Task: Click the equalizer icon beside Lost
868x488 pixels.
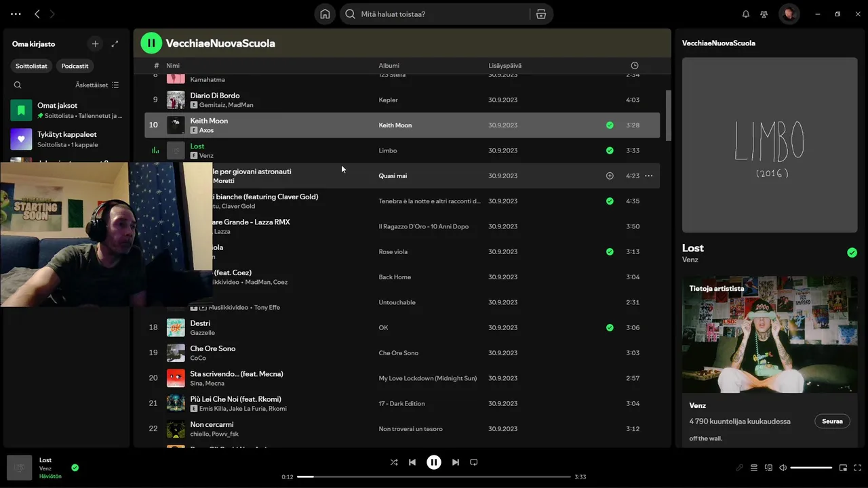Action: pos(155,150)
